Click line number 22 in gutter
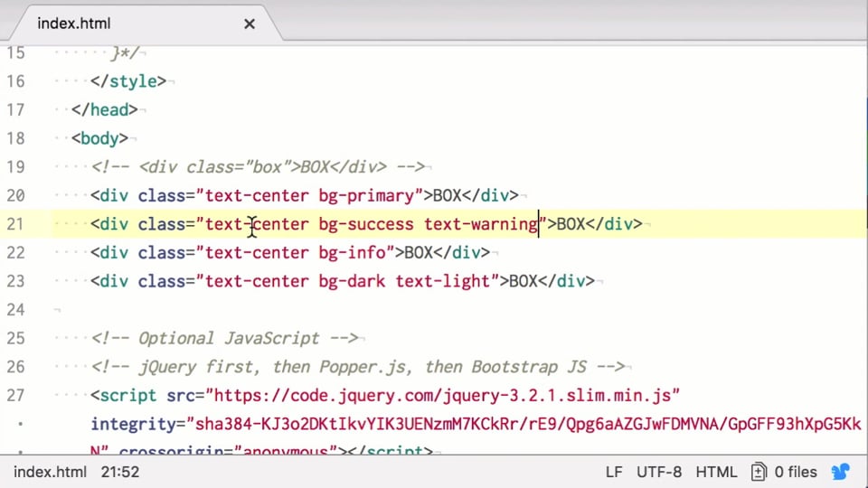This screenshot has width=868, height=488. coord(15,253)
